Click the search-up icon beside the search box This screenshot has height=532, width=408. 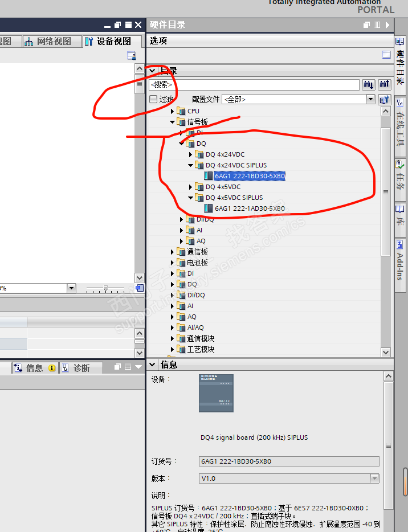coord(384,84)
